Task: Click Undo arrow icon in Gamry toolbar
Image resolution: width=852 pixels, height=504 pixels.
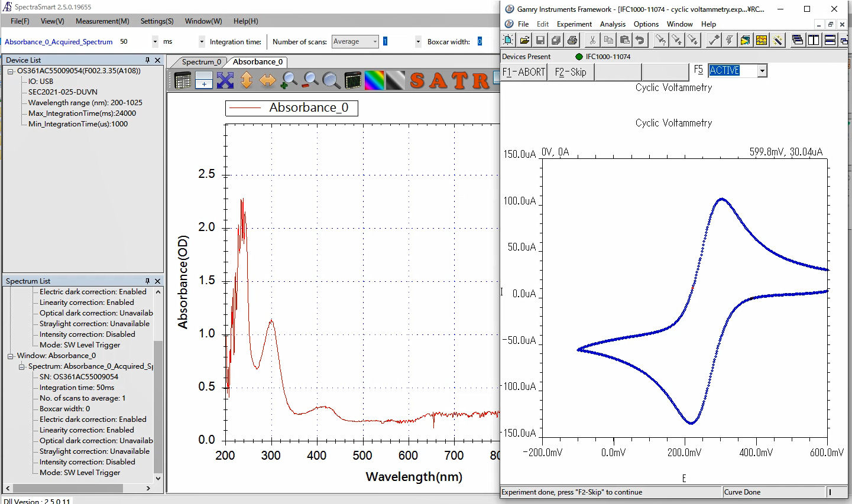Action: (x=640, y=40)
